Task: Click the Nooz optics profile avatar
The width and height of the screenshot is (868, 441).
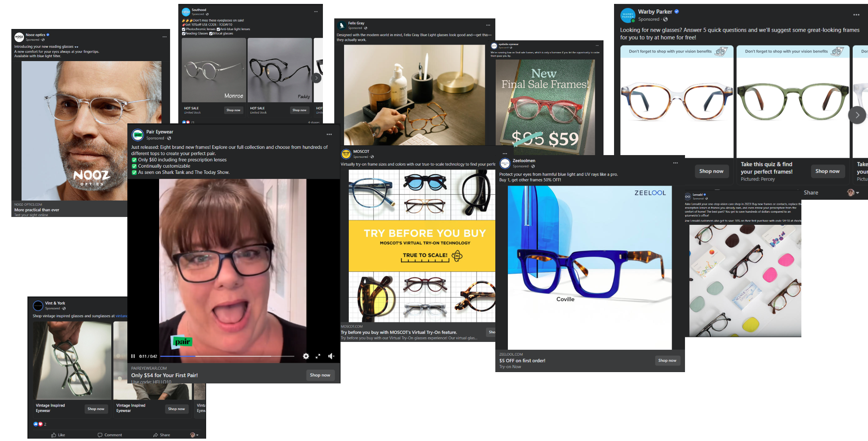Action: pos(19,37)
